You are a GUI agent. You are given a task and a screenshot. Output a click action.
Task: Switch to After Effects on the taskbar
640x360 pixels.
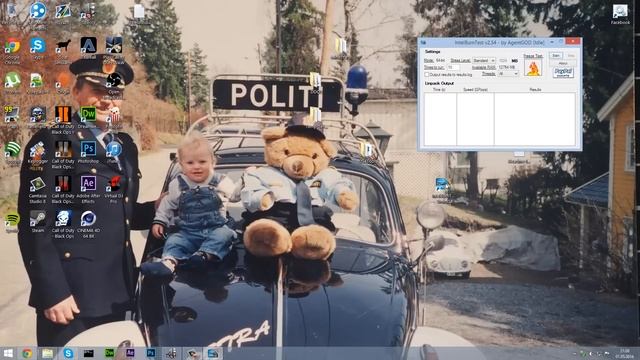click(x=130, y=353)
